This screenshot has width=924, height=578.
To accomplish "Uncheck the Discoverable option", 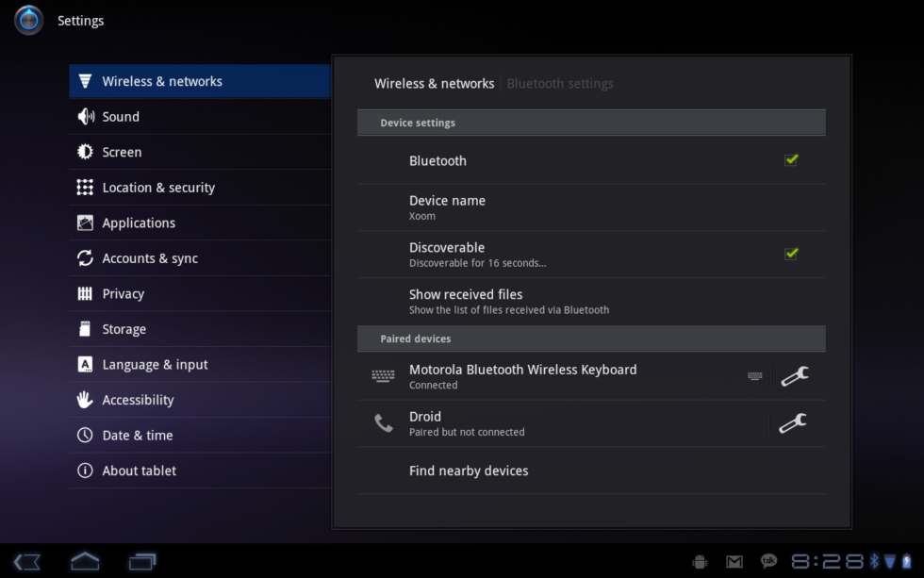I will coord(791,254).
